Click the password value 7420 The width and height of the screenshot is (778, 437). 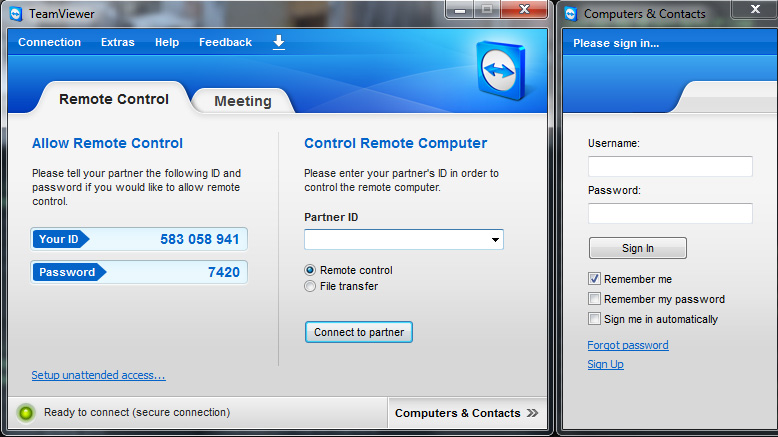[224, 272]
